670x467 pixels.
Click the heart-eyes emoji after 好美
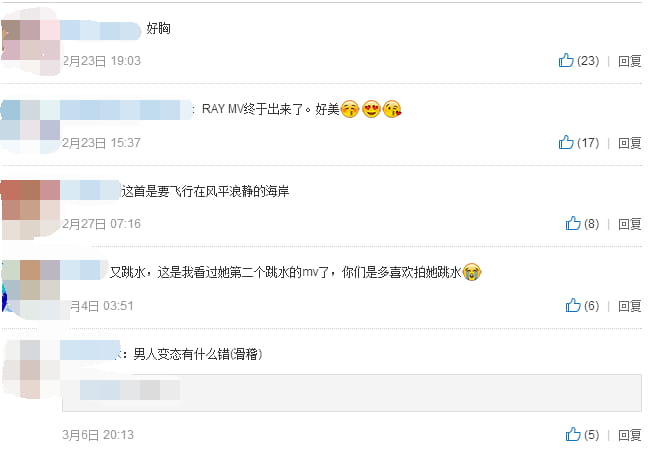371,109
